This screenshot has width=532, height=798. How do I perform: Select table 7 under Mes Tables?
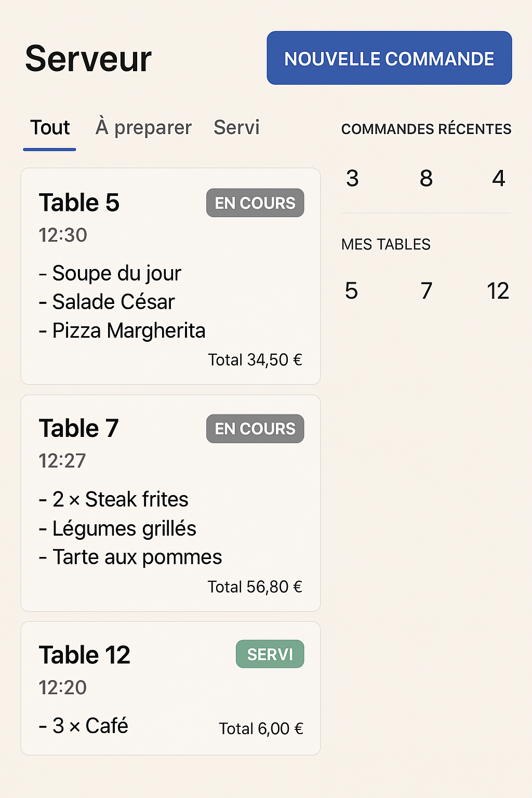point(426,291)
